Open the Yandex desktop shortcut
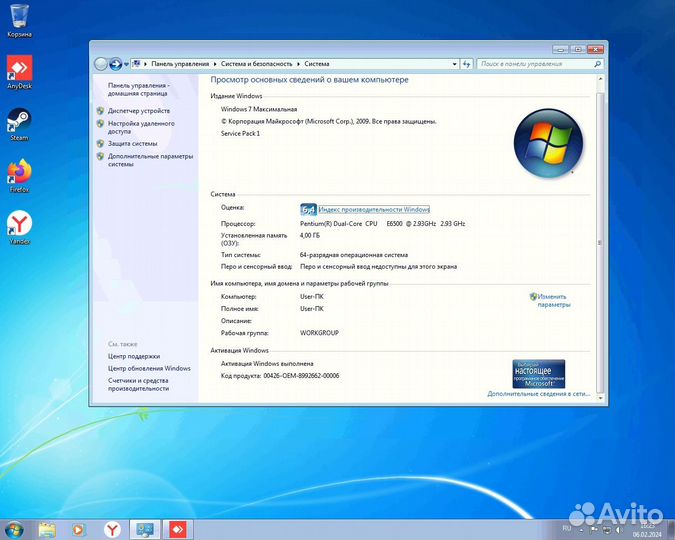The image size is (675, 540). pos(19,227)
